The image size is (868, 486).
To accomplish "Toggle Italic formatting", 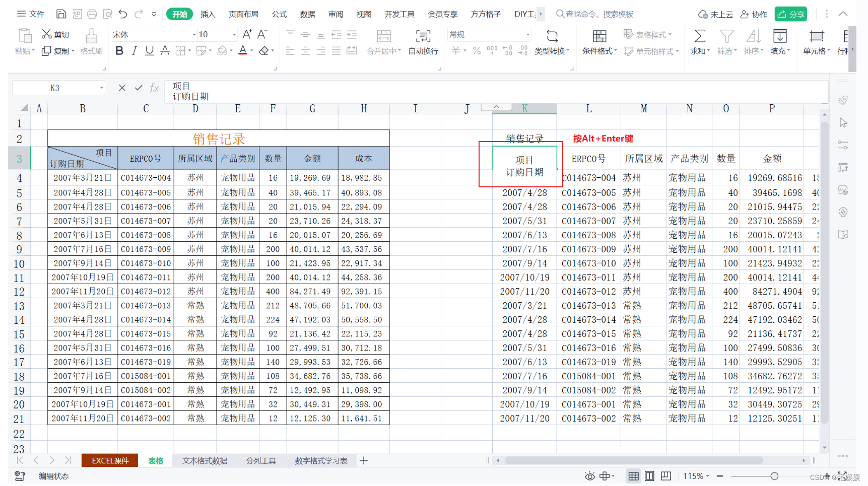I will [135, 50].
